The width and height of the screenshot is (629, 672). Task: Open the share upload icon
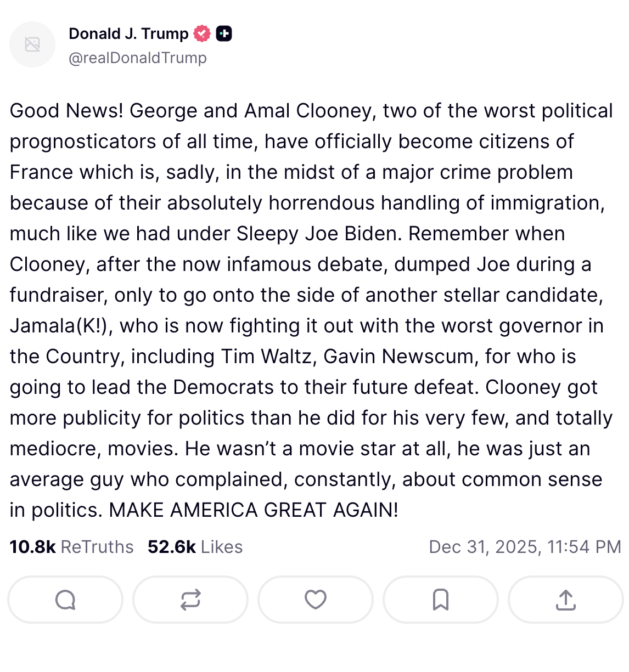point(566,600)
